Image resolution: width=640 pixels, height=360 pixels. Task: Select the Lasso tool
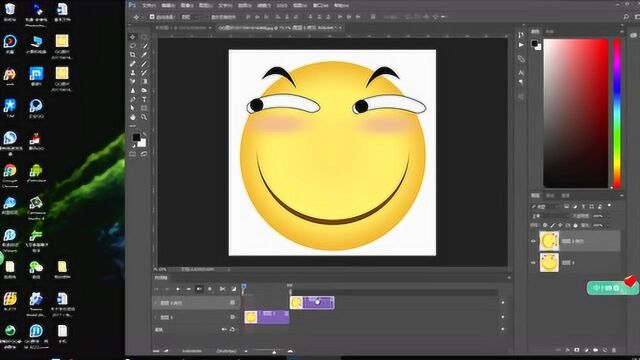[132, 46]
